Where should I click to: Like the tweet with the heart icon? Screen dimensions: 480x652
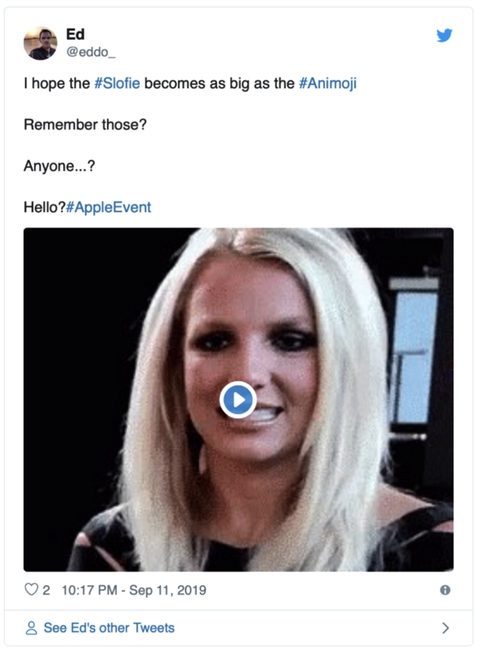pyautogui.click(x=31, y=589)
